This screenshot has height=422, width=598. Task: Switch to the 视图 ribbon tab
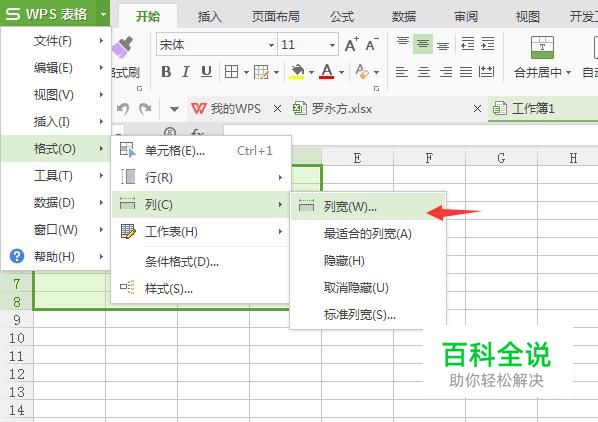(527, 16)
